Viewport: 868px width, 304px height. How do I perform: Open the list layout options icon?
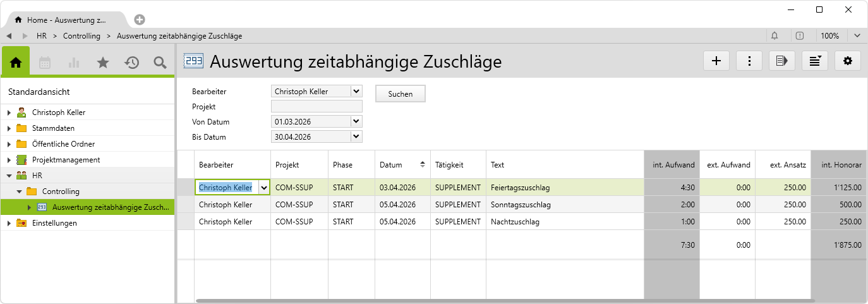[815, 61]
